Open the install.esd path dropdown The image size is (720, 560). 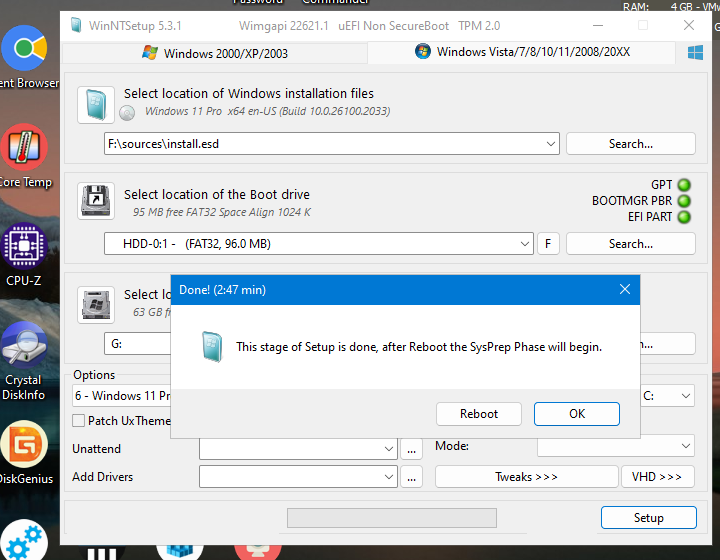coord(551,144)
